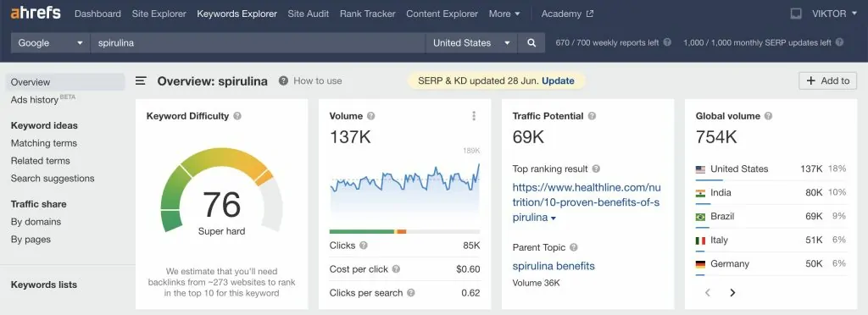Image resolution: width=868 pixels, height=315 pixels.
Task: Click the Update SERP & KD link
Action: [x=558, y=80]
